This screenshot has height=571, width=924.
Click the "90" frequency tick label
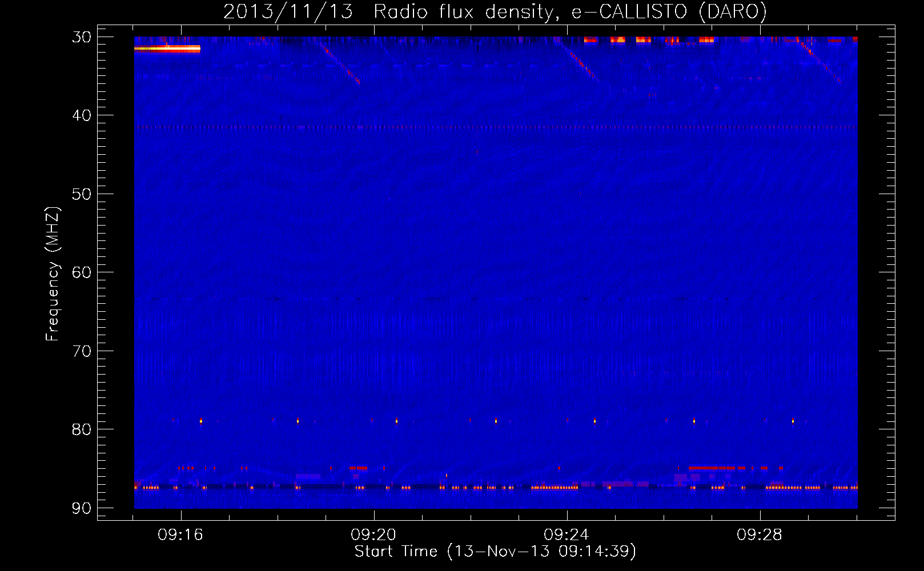click(x=82, y=508)
